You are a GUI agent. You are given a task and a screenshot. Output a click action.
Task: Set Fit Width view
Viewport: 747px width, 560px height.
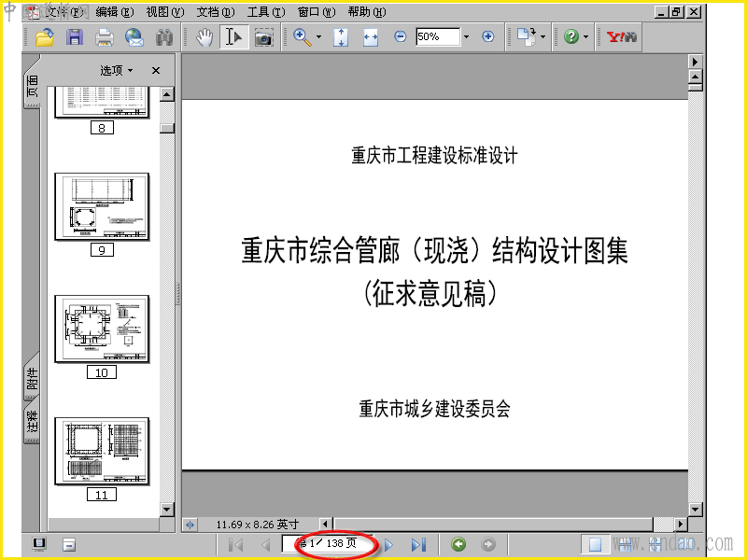tap(370, 36)
